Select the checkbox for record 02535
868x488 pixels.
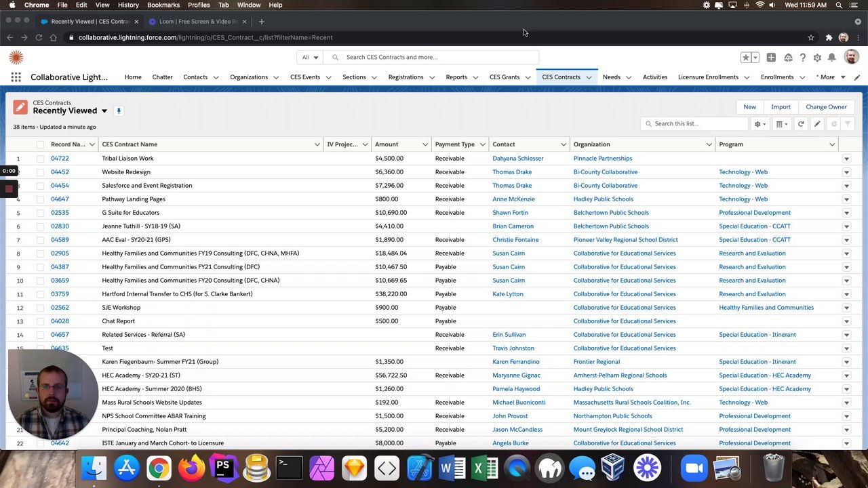pos(40,213)
